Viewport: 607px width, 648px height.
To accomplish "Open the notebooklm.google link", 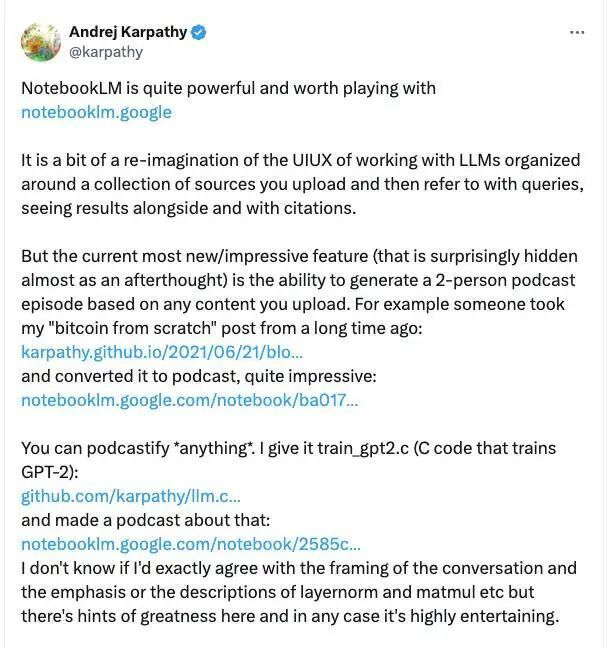I will (x=96, y=112).
